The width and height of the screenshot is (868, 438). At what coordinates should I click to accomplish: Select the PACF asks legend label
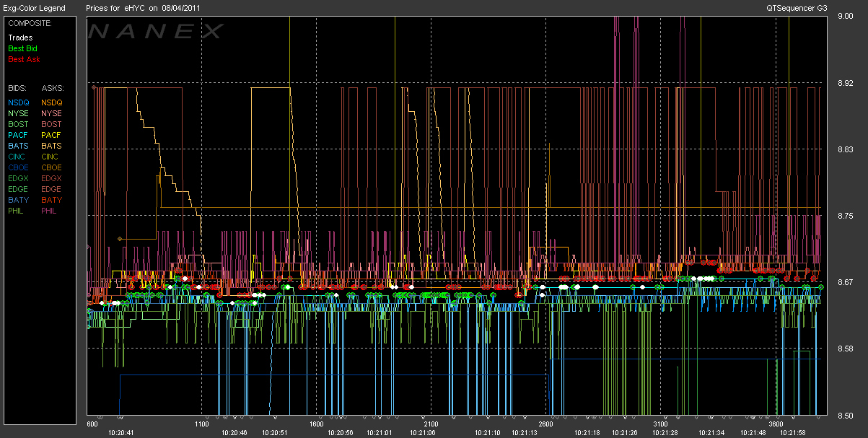coord(51,135)
